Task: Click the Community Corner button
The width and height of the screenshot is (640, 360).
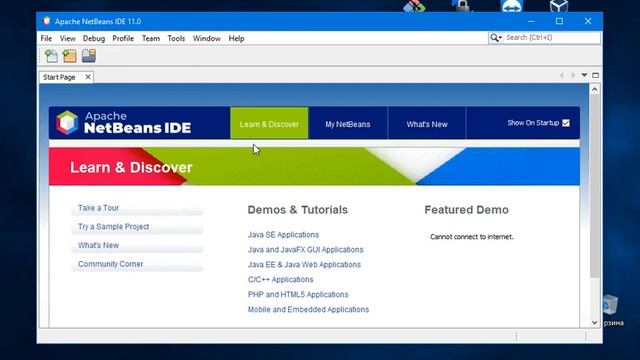Action: point(137,264)
